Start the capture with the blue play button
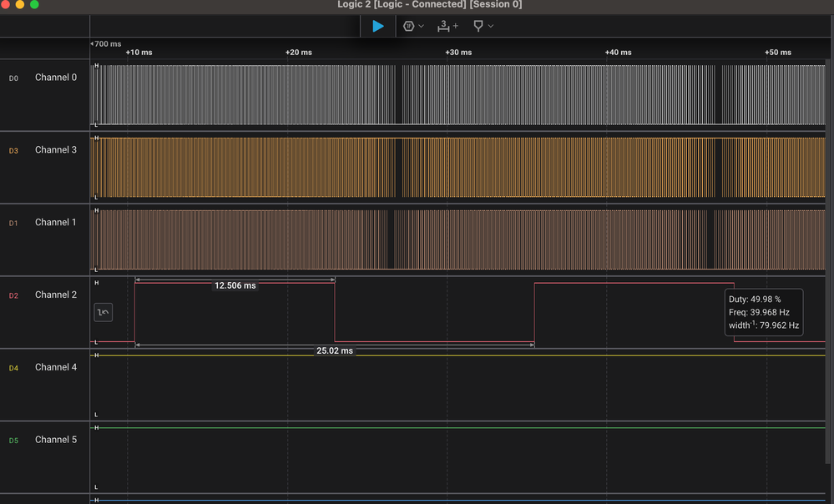The image size is (834, 504). (x=377, y=26)
